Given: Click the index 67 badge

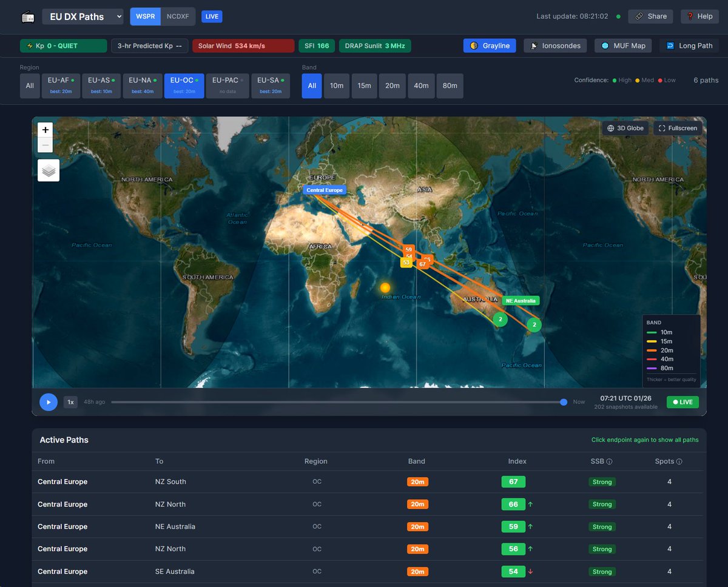Looking at the screenshot, I should tap(513, 481).
